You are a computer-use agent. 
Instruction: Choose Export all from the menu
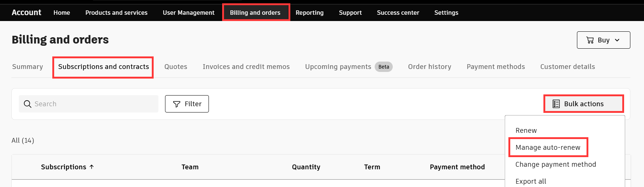click(531, 181)
